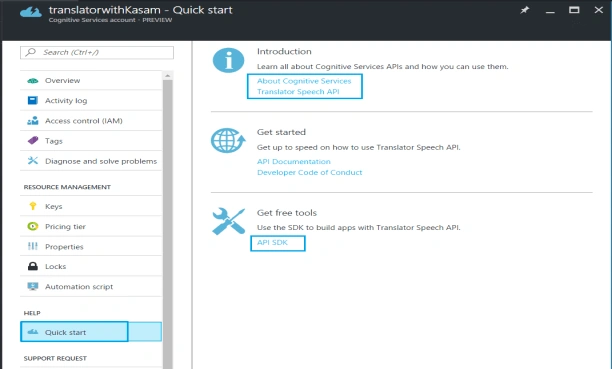612x369 pixels.
Task: Select Access control (IAM)
Action: pyautogui.click(x=91, y=121)
